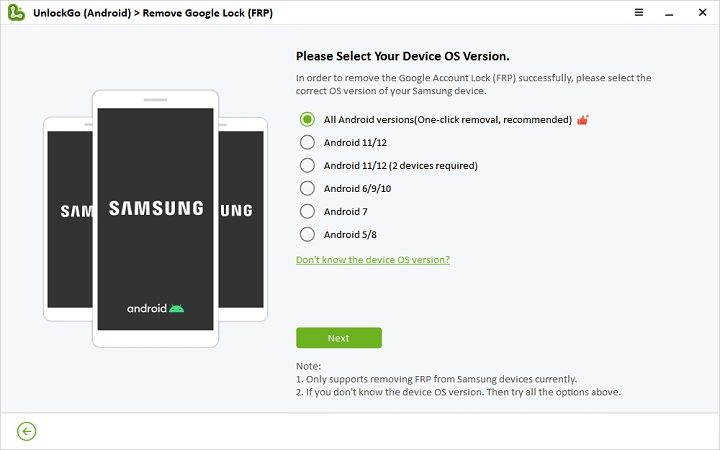Go back using the circled arrow icon
Image resolution: width=720 pixels, height=450 pixels.
pos(27,431)
